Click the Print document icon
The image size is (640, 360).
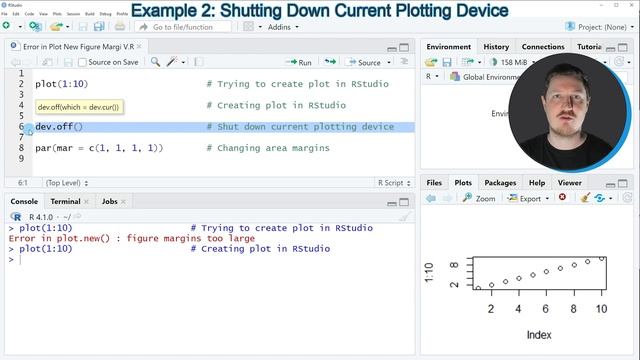click(x=120, y=27)
